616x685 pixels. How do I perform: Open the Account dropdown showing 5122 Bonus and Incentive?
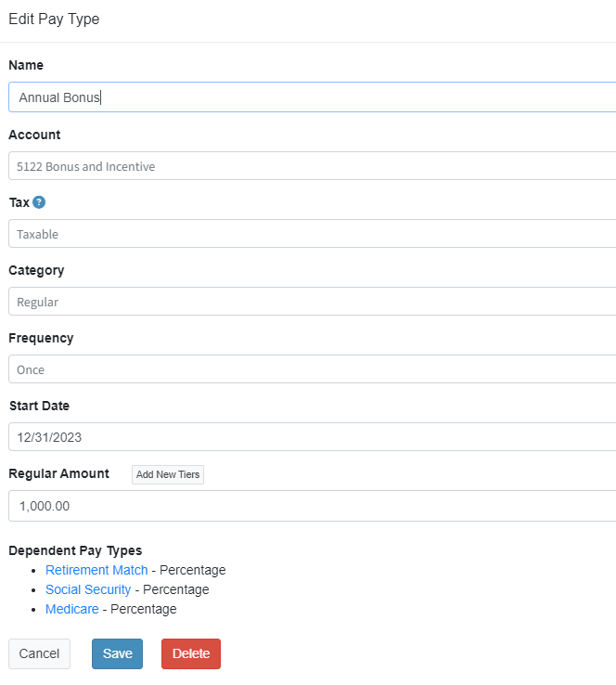(312, 166)
